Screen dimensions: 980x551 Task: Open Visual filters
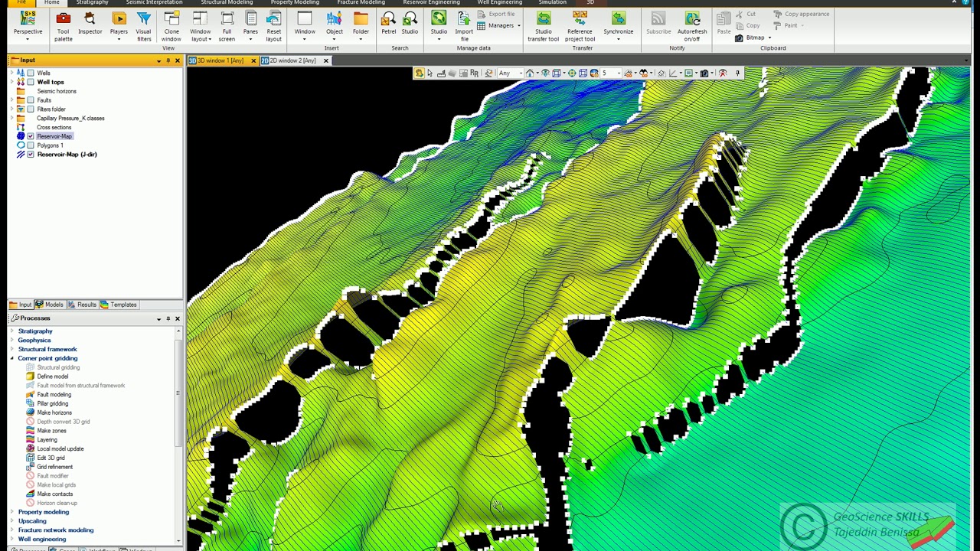click(144, 26)
